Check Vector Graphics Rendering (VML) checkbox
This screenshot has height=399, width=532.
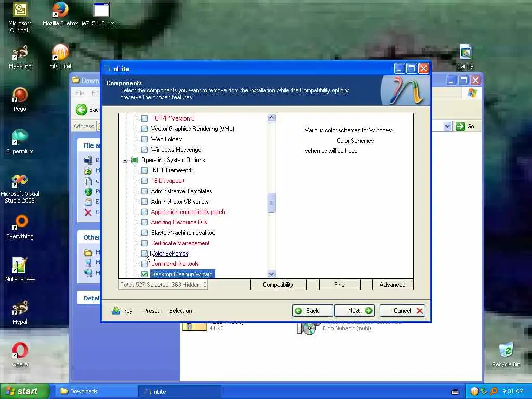144,129
